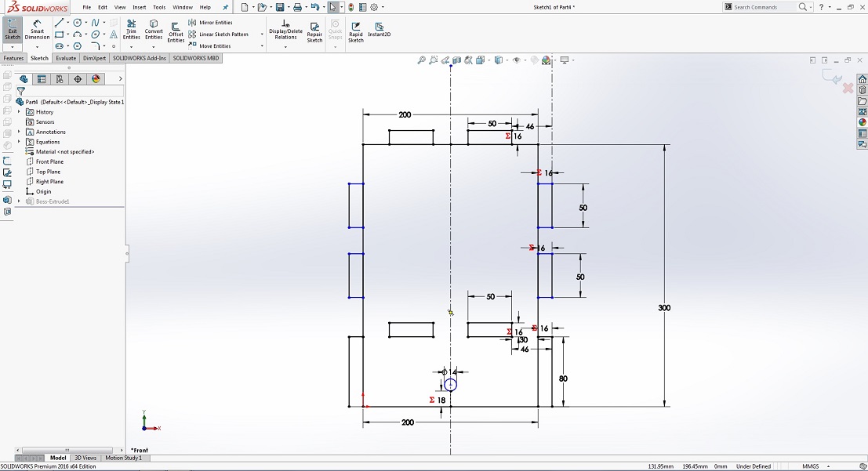Click Linear Sketch Pattern
This screenshot has width=868, height=471.
(218, 34)
